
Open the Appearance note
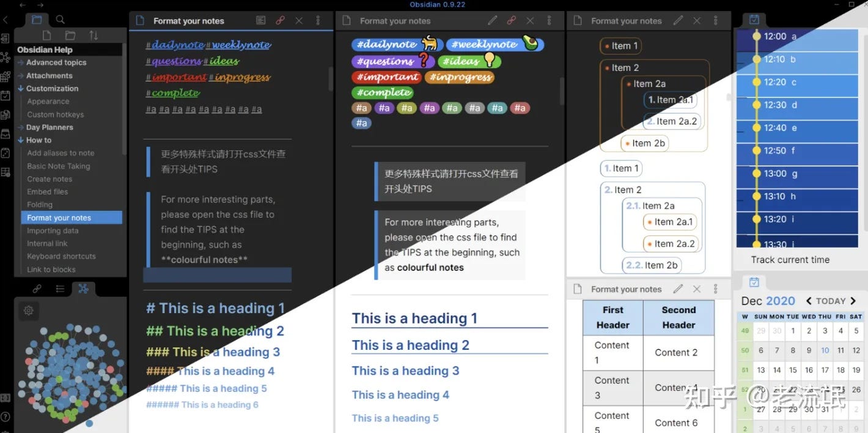tap(48, 102)
